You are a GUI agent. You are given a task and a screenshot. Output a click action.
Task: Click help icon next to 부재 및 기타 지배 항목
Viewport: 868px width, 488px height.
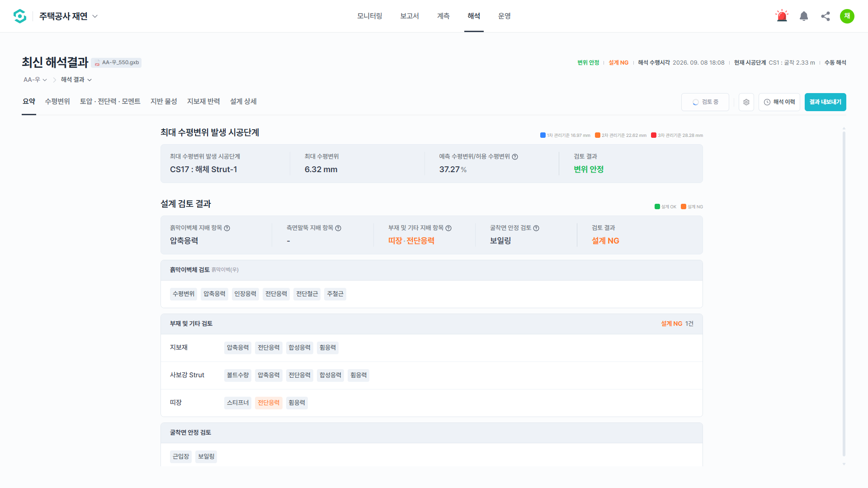click(448, 228)
